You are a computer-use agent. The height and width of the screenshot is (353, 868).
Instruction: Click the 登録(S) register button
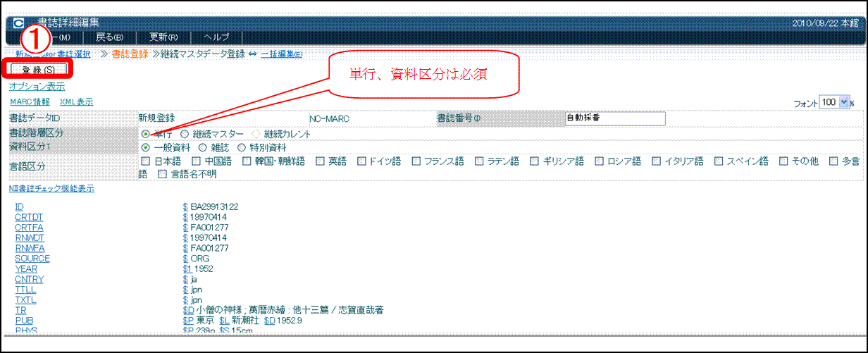pos(38,70)
